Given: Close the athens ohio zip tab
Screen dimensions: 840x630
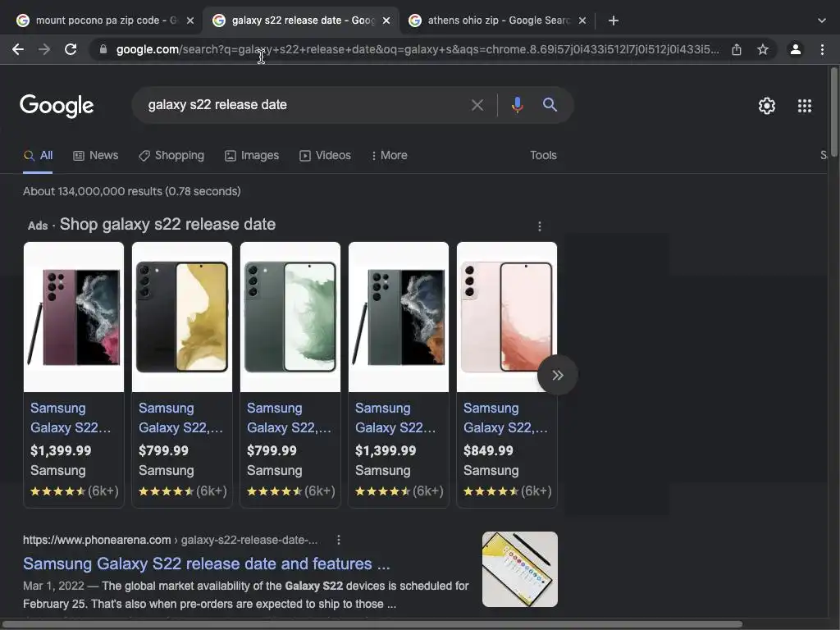Looking at the screenshot, I should pyautogui.click(x=582, y=21).
